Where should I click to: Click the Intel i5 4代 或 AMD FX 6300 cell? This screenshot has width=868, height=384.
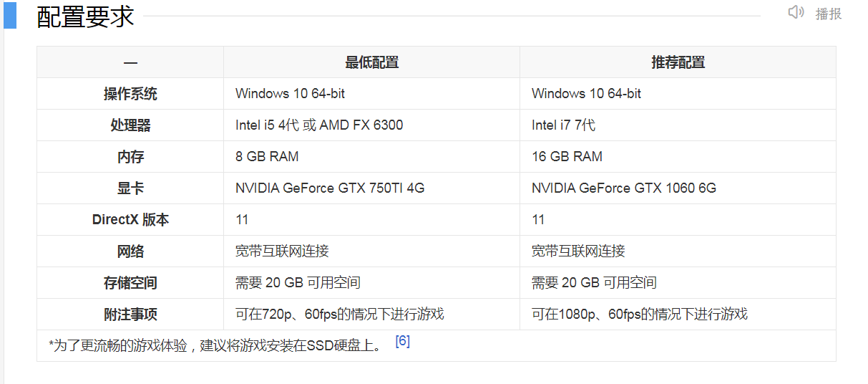pos(371,125)
